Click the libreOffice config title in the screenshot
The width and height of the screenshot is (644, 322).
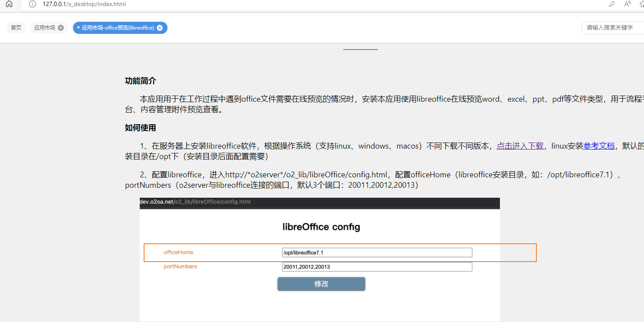(321, 227)
